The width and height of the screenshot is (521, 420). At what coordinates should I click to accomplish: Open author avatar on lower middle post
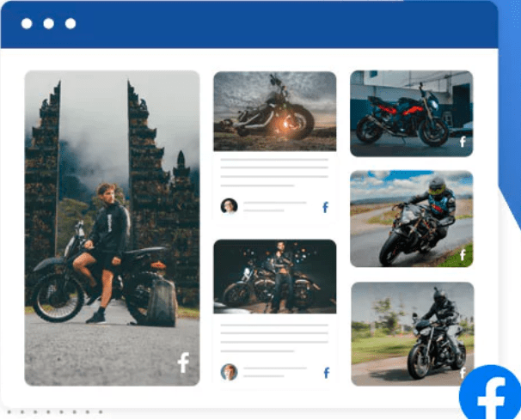click(229, 372)
